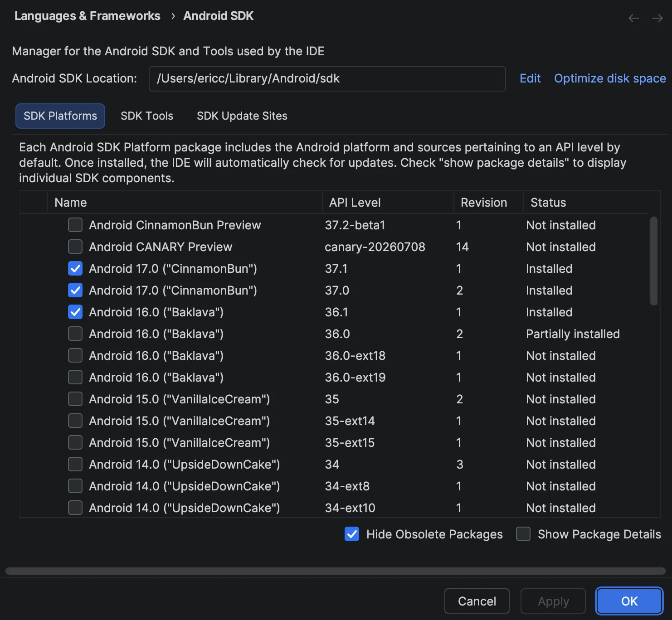Check Android 15.0 35-ext14 checkbox
The width and height of the screenshot is (672, 620).
pos(75,421)
